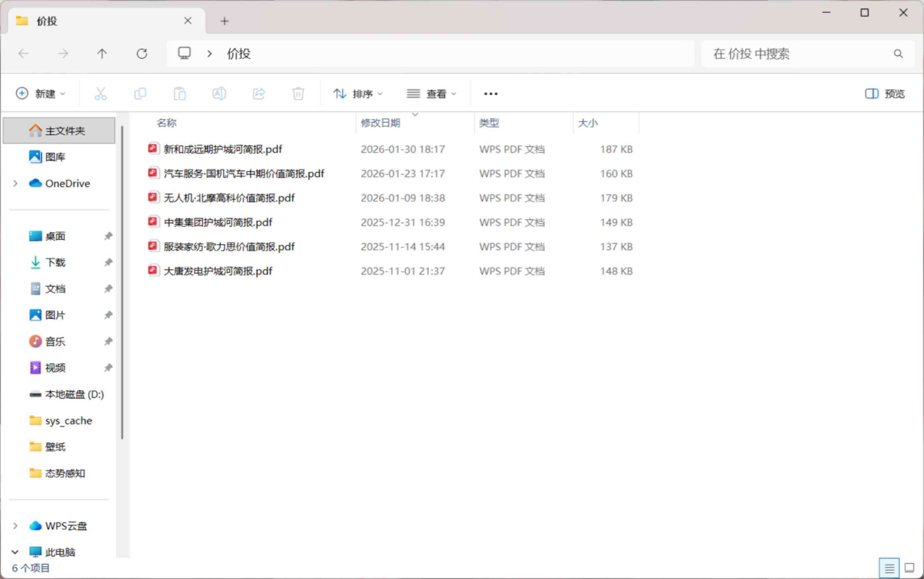Click the Share icon in toolbar
Screen dimensions: 924x579
point(259,94)
